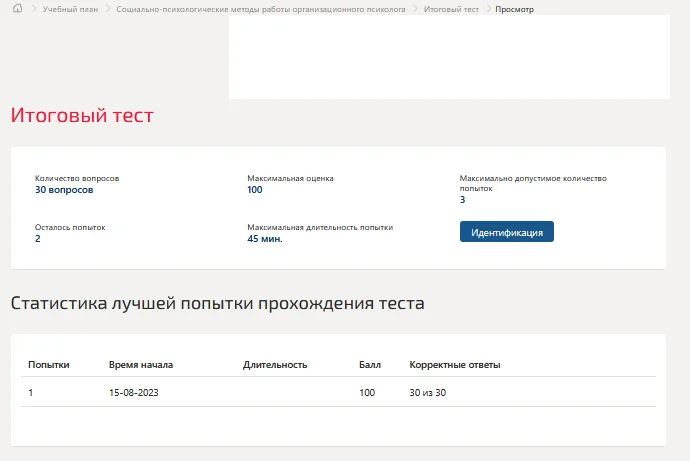Screen dimensions: 690x461
Task: Select label Максимально допустимое количество попыток
Action: (533, 183)
